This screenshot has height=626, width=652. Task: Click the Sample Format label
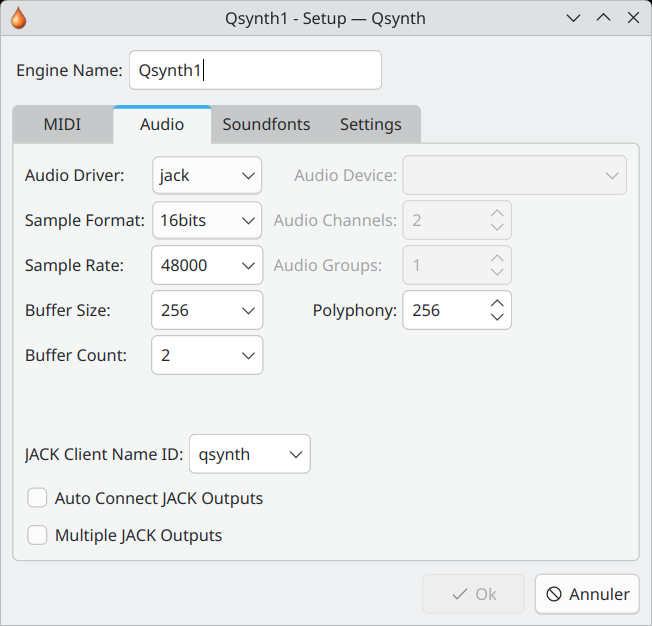(x=85, y=220)
